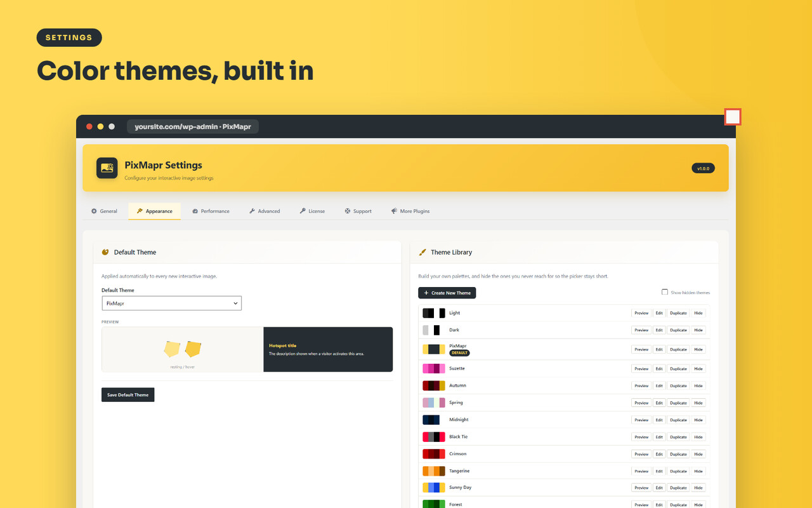This screenshot has height=508, width=812.
Task: Edit the Suzette theme
Action: 659,369
